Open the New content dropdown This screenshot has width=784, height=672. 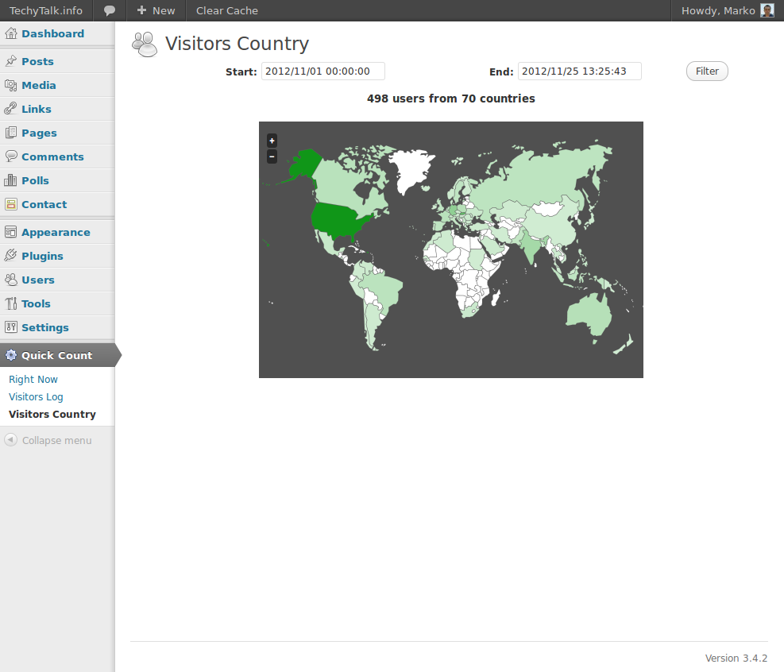pos(156,10)
